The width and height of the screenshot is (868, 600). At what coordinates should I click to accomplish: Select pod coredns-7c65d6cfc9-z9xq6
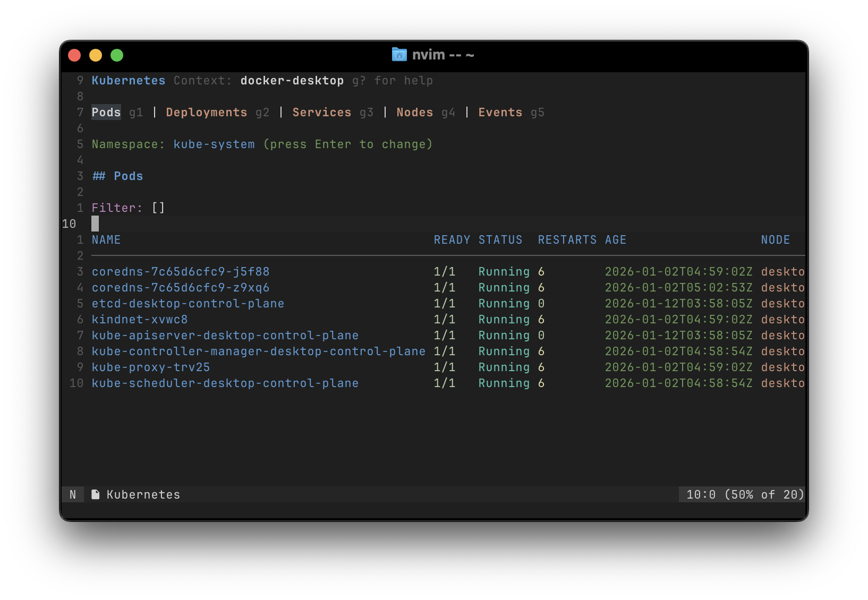181,287
